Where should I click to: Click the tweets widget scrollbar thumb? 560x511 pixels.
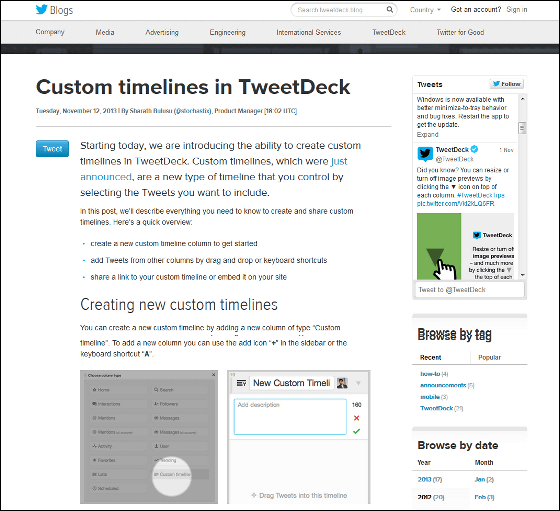[x=522, y=128]
